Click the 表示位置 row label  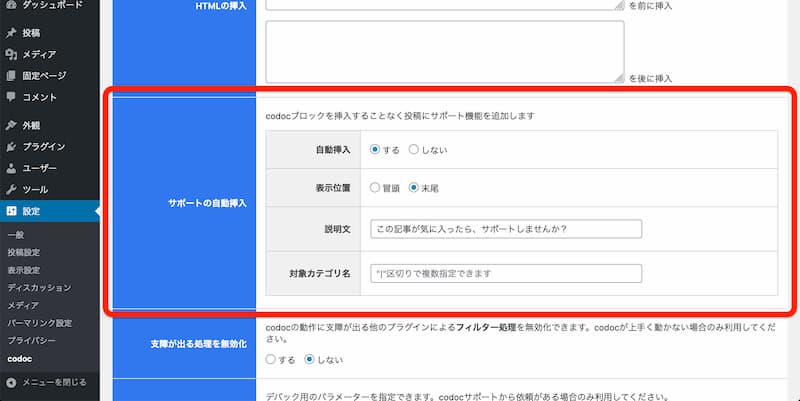(333, 188)
